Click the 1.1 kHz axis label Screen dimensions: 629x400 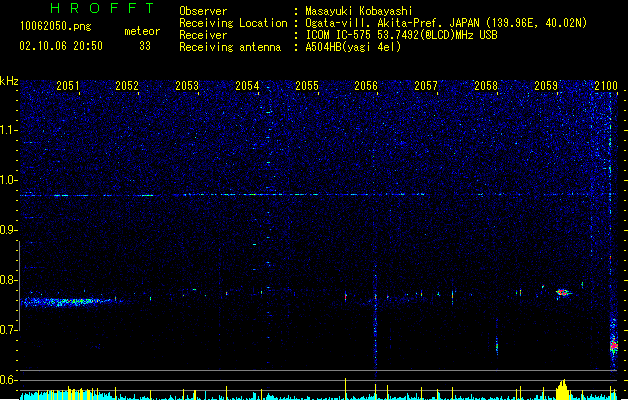coord(8,130)
